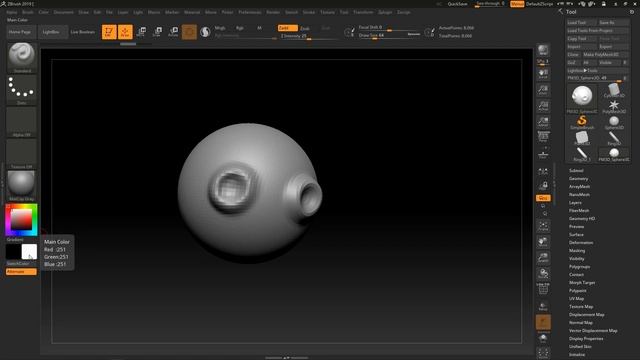Enable the Zadd mode button
The width and height of the screenshot is (640, 360).
pos(287,28)
